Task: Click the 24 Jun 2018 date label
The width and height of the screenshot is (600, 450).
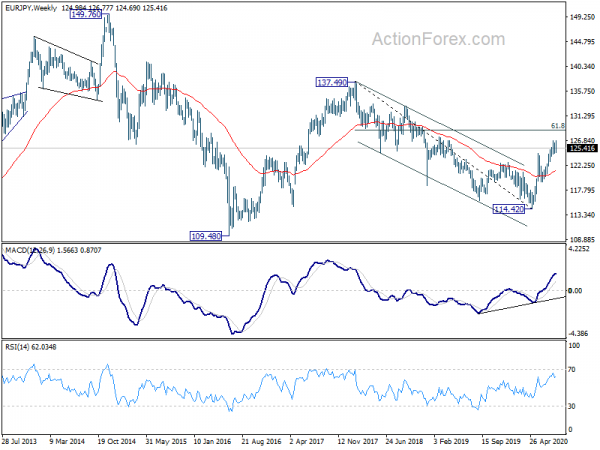Action: (404, 441)
